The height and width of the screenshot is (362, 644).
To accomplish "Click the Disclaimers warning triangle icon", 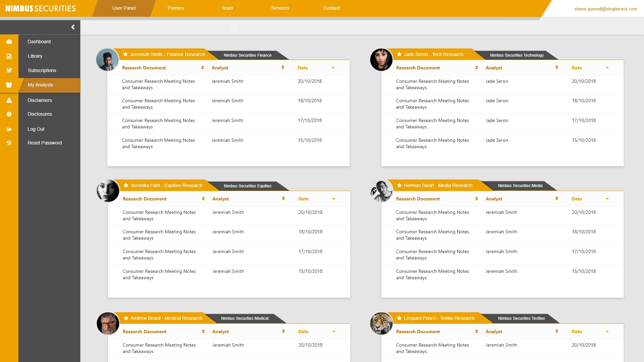I will 9,100.
